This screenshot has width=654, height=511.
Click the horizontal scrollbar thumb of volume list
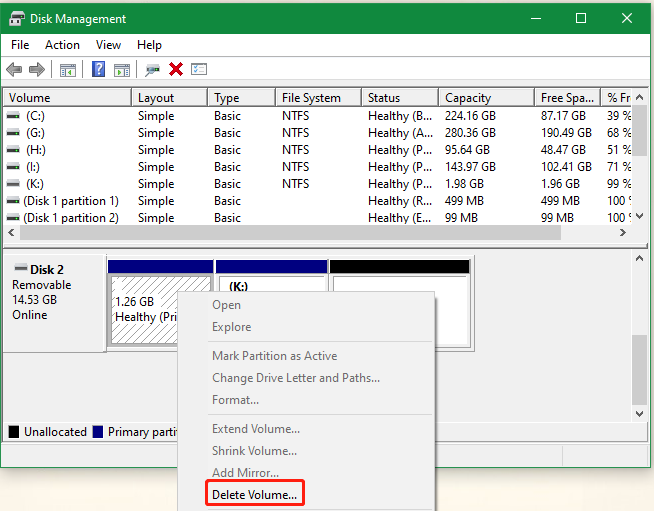click(x=290, y=233)
